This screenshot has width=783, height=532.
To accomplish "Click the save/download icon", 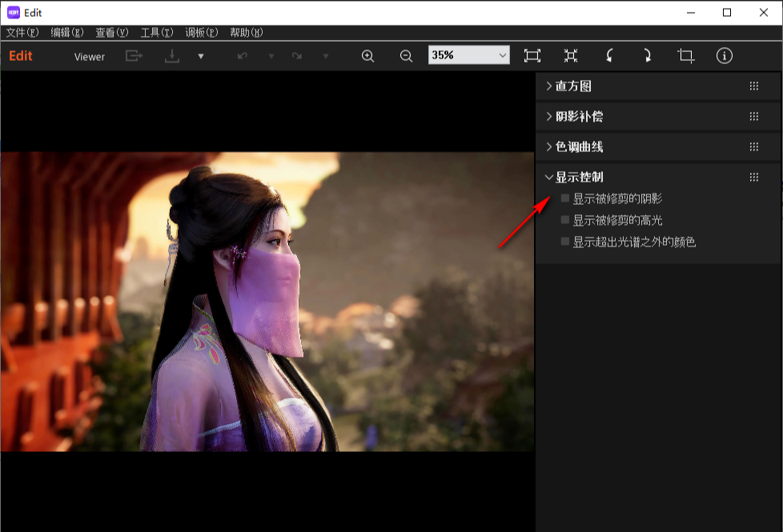I will (x=171, y=56).
